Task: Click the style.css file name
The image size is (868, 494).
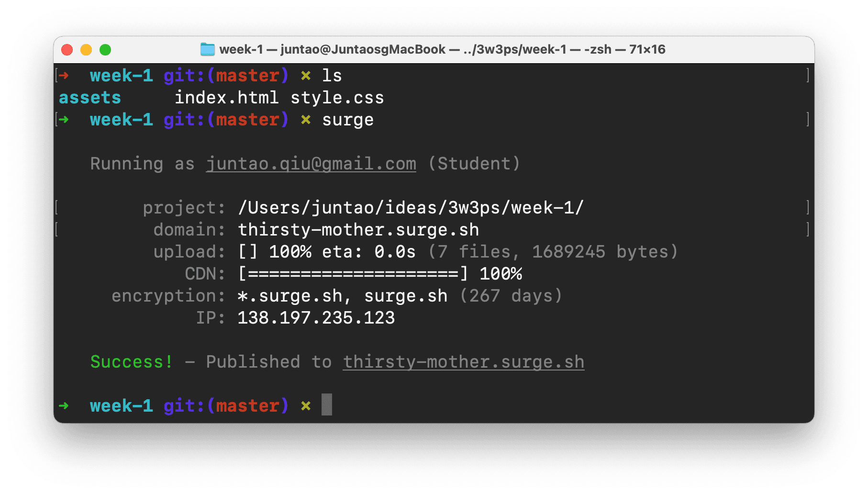Action: pyautogui.click(x=337, y=98)
